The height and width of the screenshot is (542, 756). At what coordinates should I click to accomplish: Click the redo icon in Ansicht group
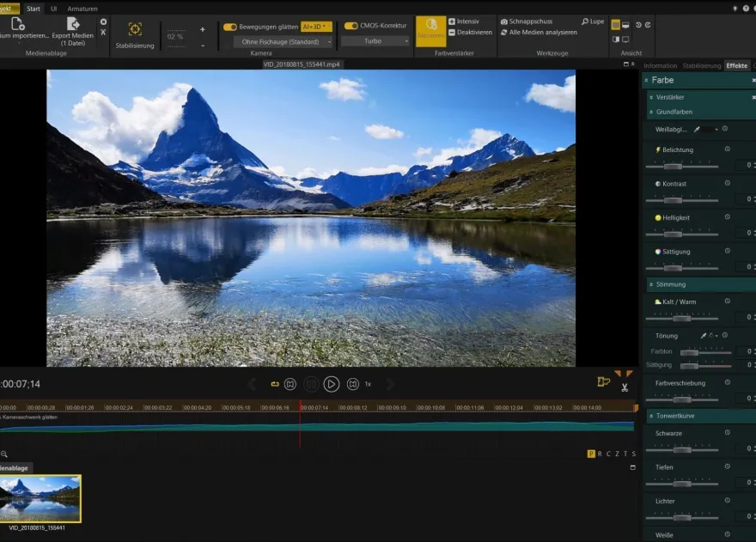pos(648,25)
